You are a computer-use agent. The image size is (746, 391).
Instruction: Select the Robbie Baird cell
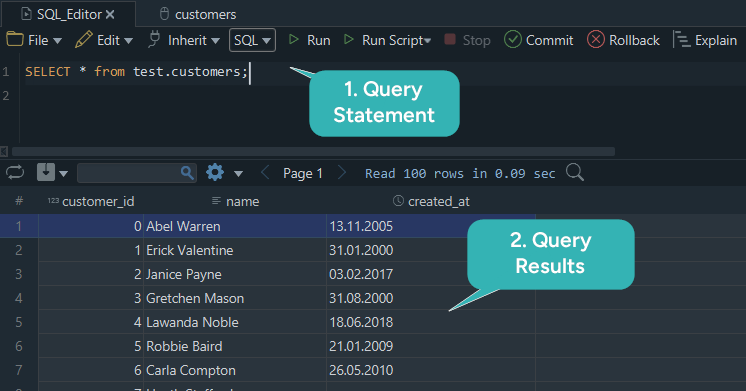pos(235,346)
